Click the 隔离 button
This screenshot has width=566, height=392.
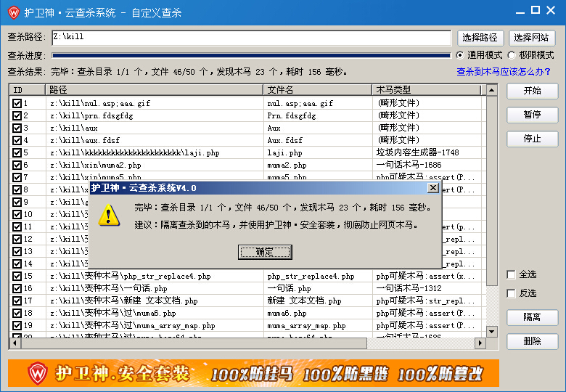pos(533,317)
